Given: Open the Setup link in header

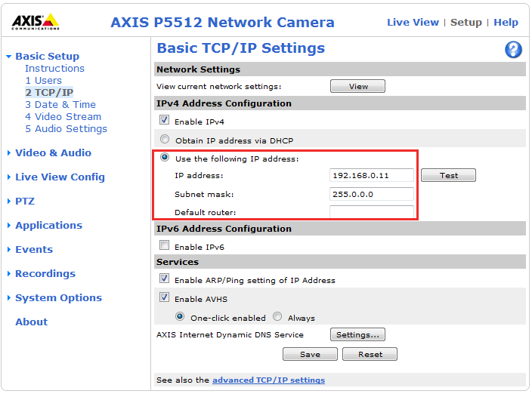Looking at the screenshot, I should (466, 23).
